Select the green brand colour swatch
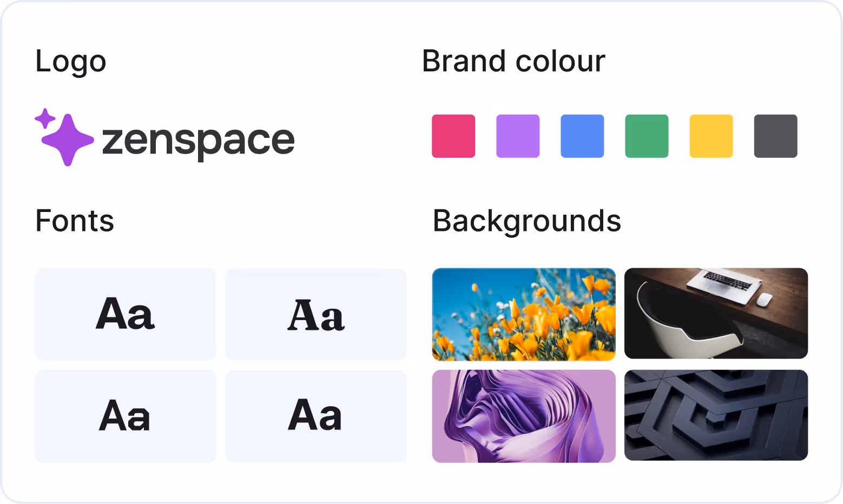The image size is (843, 504). coord(647,136)
